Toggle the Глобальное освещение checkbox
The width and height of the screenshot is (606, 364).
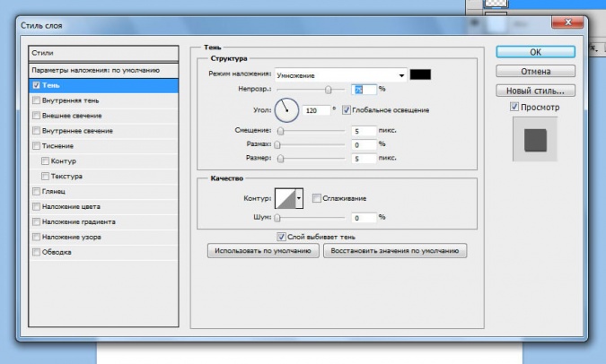click(x=347, y=110)
